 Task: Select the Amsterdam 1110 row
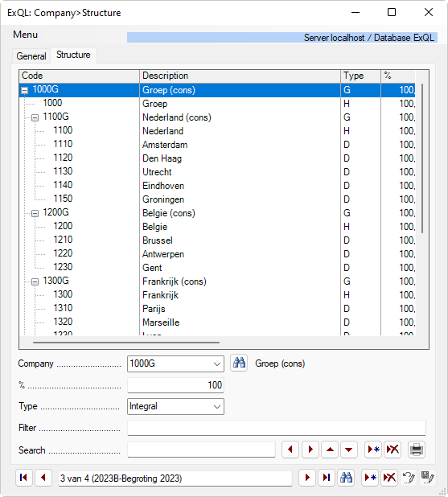tap(217, 145)
